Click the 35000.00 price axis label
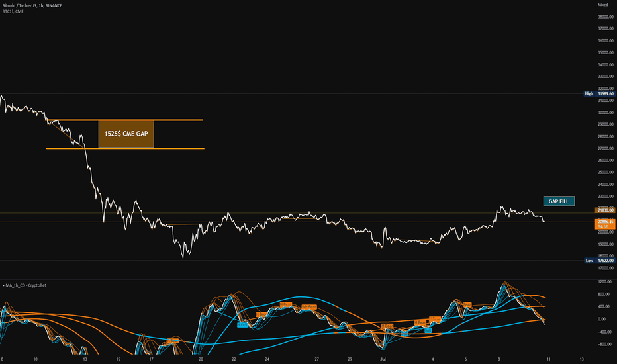Viewport: 617px width, 364px height. pyautogui.click(x=606, y=53)
